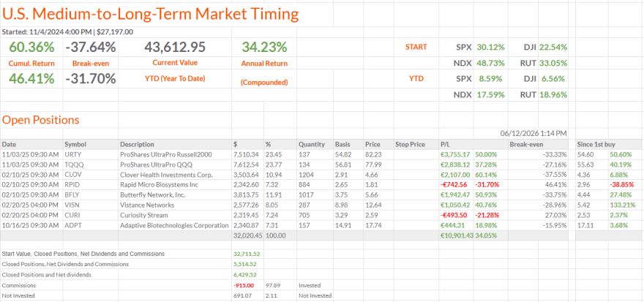Click the Description column header
Screen dimensions: 644x302
coord(137,145)
